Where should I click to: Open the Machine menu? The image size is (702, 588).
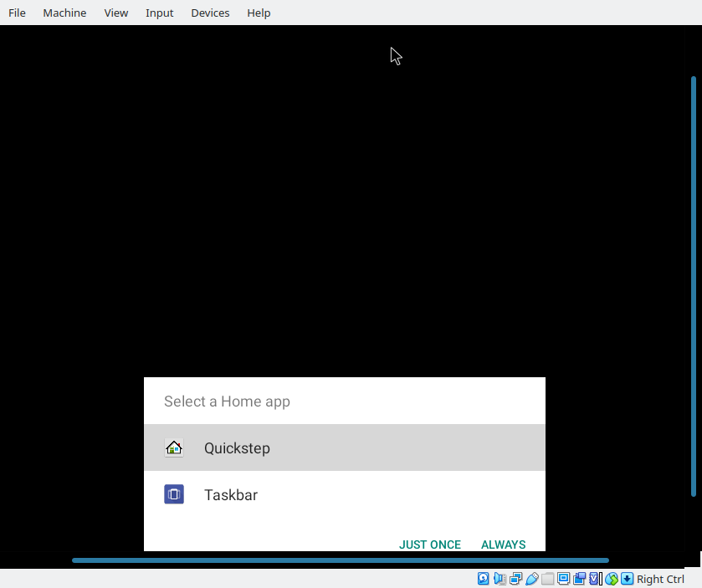(64, 13)
